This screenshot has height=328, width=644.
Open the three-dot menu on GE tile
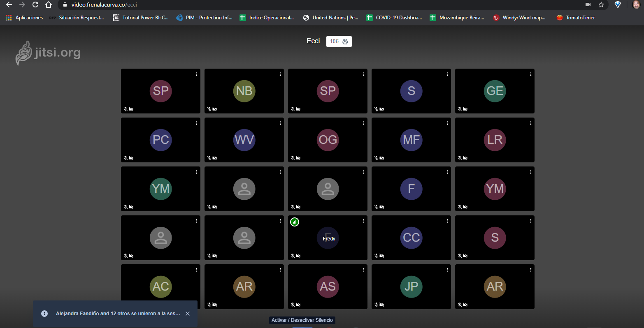[531, 74]
